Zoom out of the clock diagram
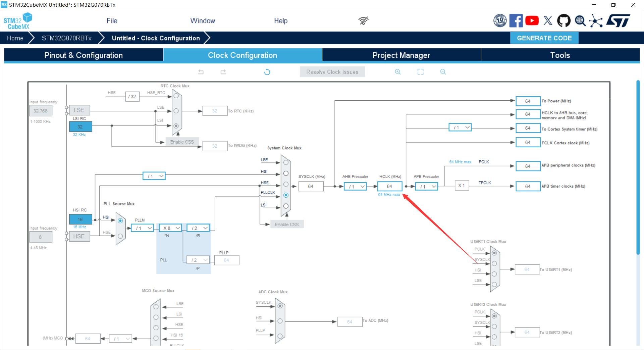The height and width of the screenshot is (350, 644). point(443,72)
